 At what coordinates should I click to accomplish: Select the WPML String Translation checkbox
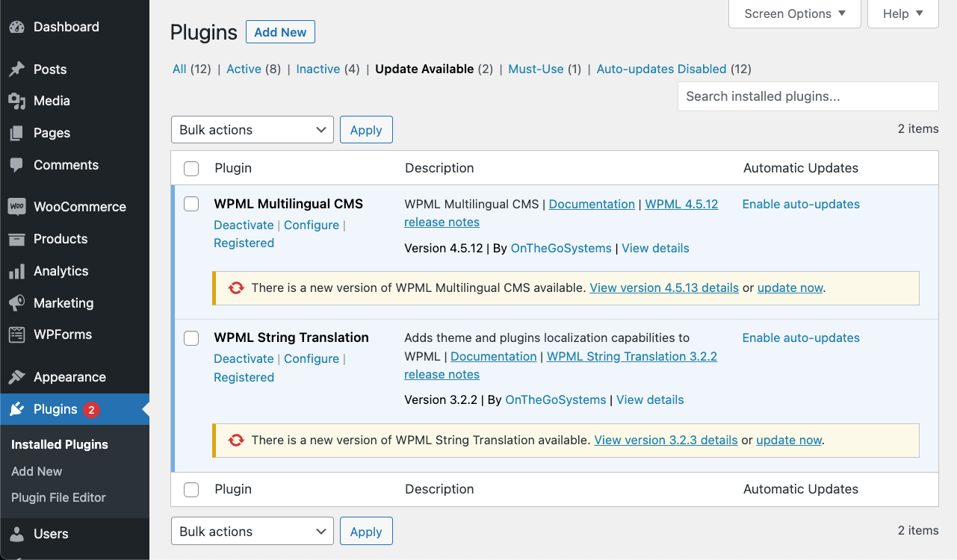click(191, 338)
